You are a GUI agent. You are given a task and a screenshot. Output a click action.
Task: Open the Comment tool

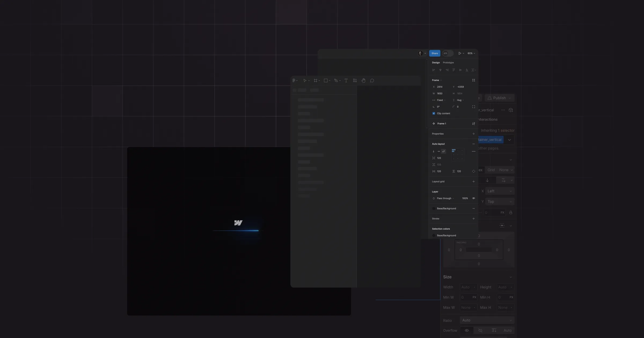(x=372, y=80)
